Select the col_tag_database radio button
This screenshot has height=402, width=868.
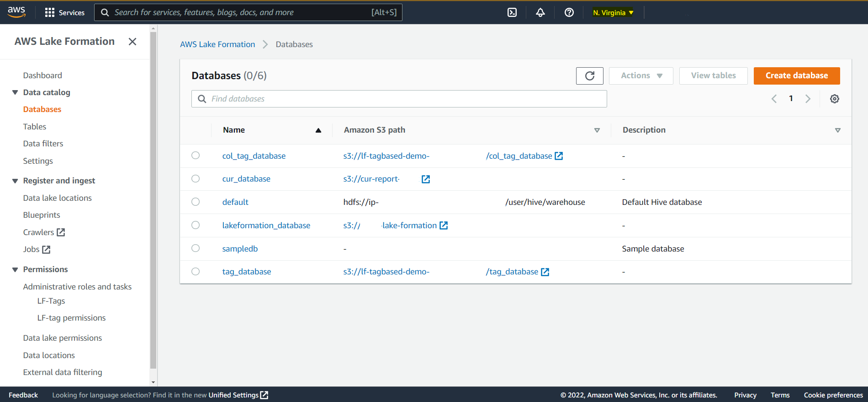[196, 155]
